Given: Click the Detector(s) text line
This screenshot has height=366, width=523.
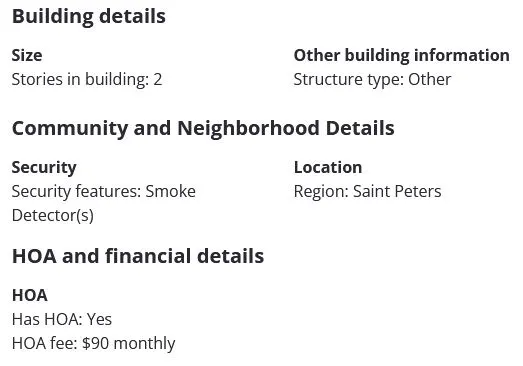Looking at the screenshot, I should click(x=53, y=216).
